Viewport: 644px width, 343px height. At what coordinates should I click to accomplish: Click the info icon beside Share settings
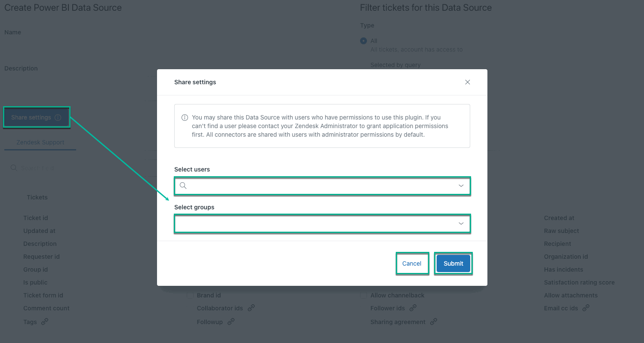pos(59,117)
